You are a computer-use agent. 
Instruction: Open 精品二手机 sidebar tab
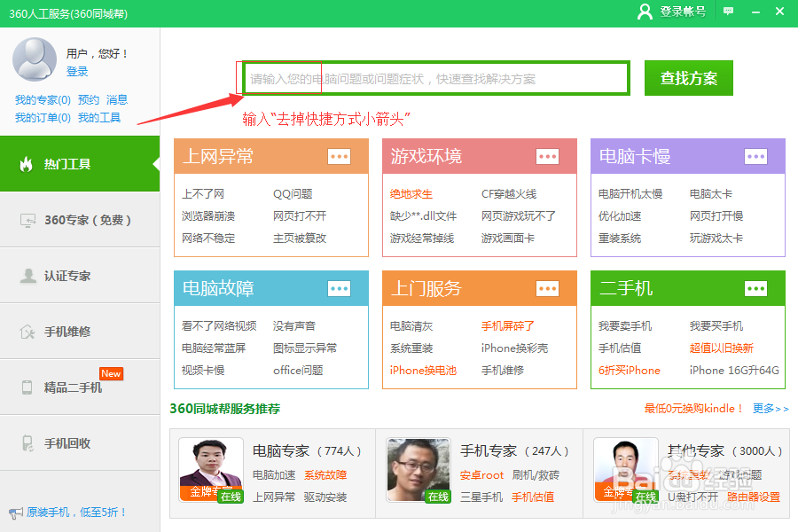(x=80, y=387)
